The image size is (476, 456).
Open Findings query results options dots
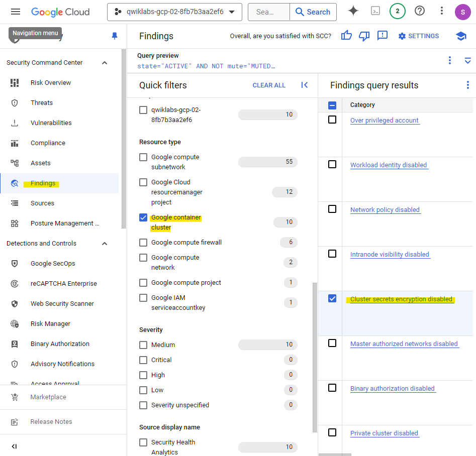[468, 85]
